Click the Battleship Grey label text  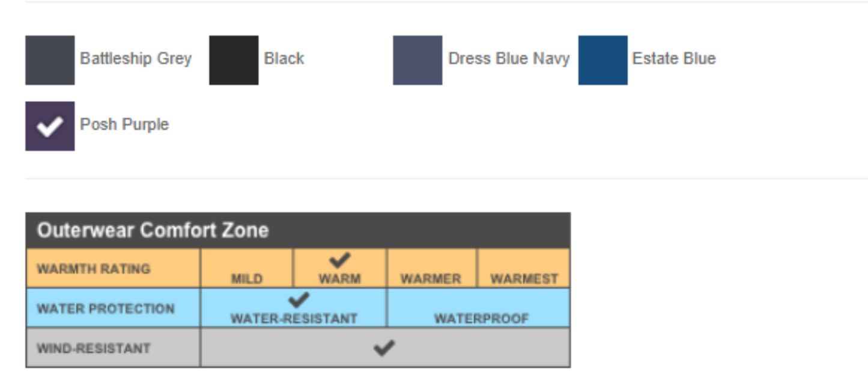[136, 58]
